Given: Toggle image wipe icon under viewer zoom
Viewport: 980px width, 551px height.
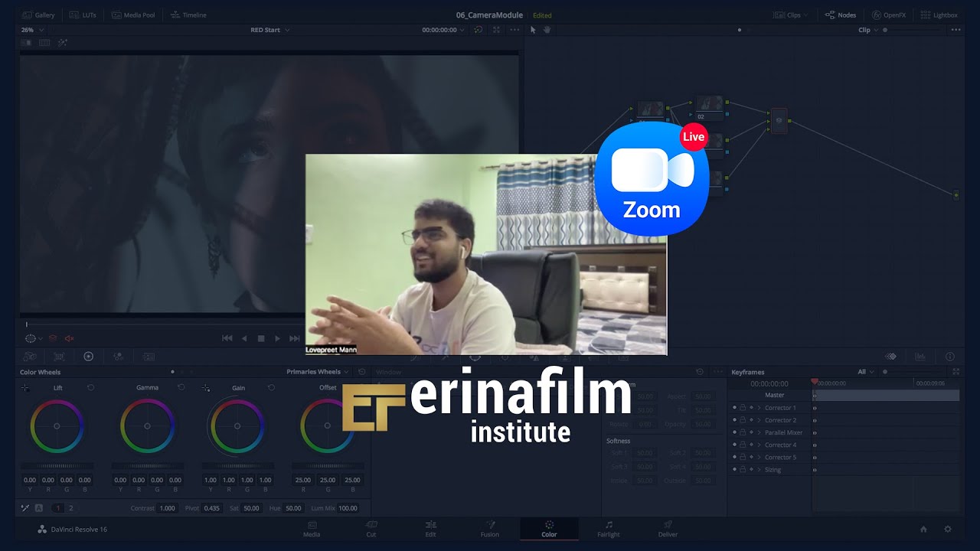Looking at the screenshot, I should coord(26,43).
